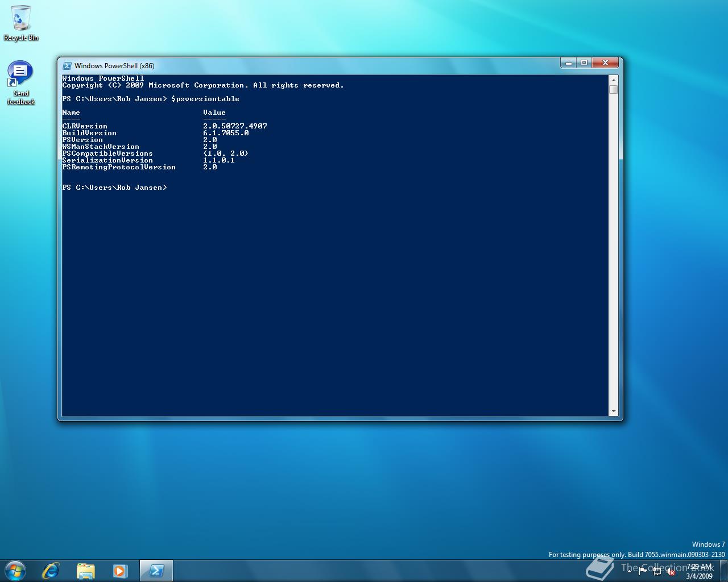Viewport: 728px width, 582px height.
Task: Open Windows Explorer from the taskbar
Action: pyautogui.click(x=85, y=571)
